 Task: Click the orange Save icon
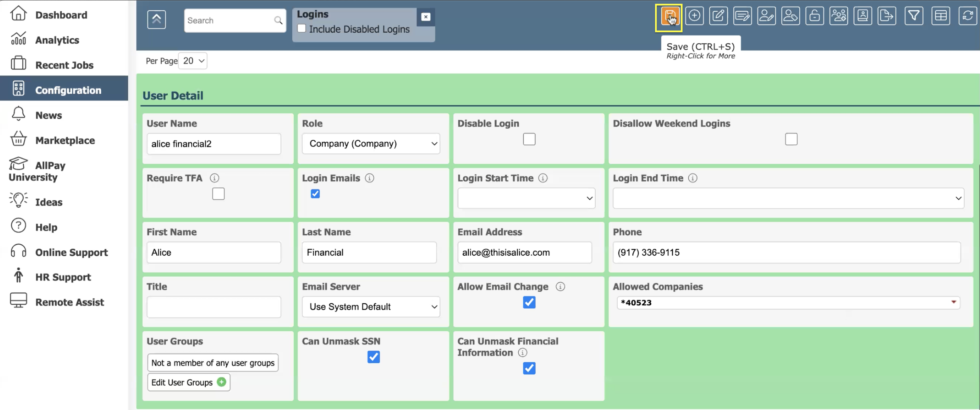click(668, 16)
